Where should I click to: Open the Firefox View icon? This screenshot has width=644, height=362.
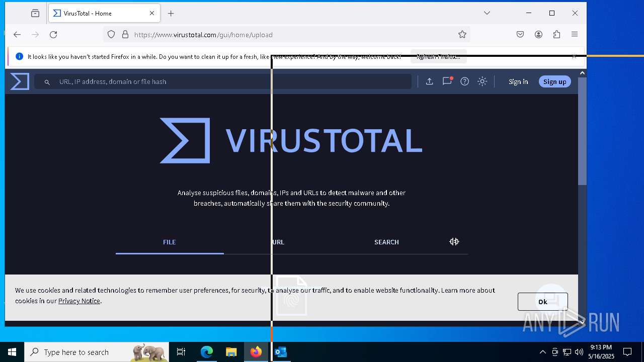tap(35, 14)
